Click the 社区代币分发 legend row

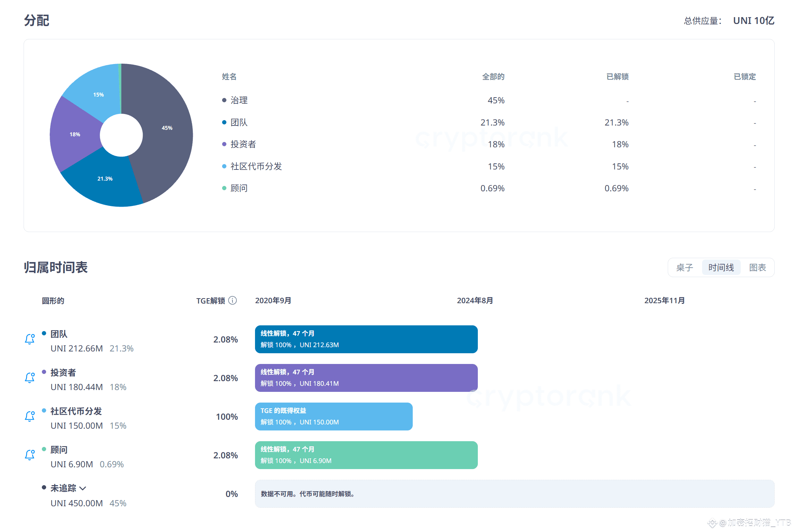256,166
